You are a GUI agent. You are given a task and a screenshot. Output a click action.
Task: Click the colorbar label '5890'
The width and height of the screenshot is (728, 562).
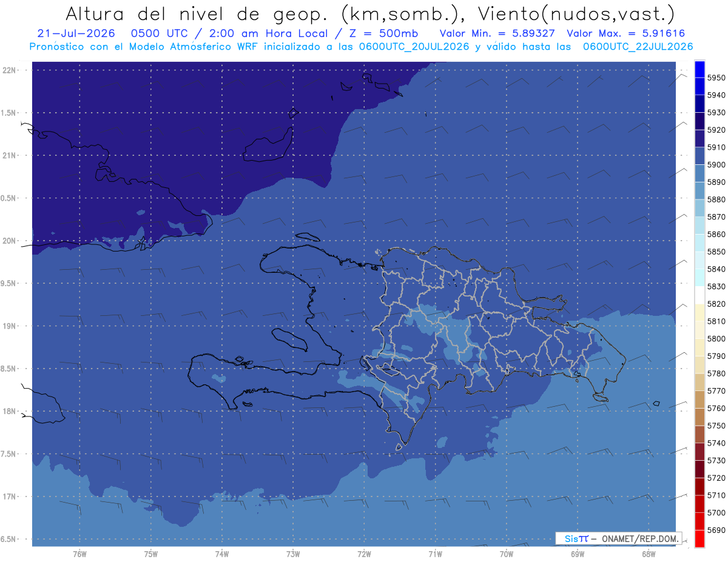point(716,182)
